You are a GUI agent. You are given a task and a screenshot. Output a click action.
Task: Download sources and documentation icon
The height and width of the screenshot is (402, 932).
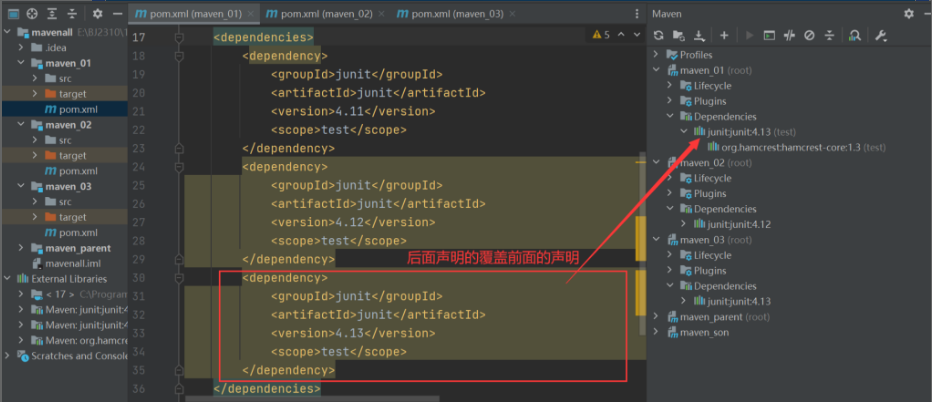point(700,36)
